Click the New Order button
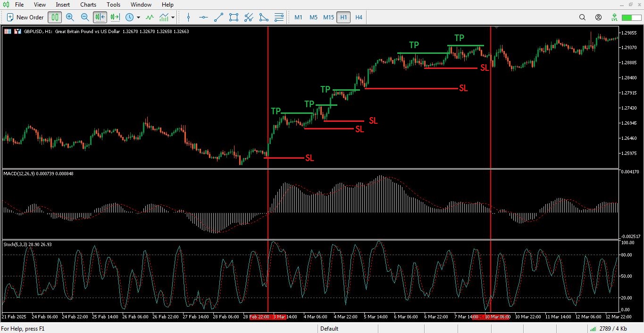Image resolution: width=644 pixels, height=333 pixels. coord(25,17)
